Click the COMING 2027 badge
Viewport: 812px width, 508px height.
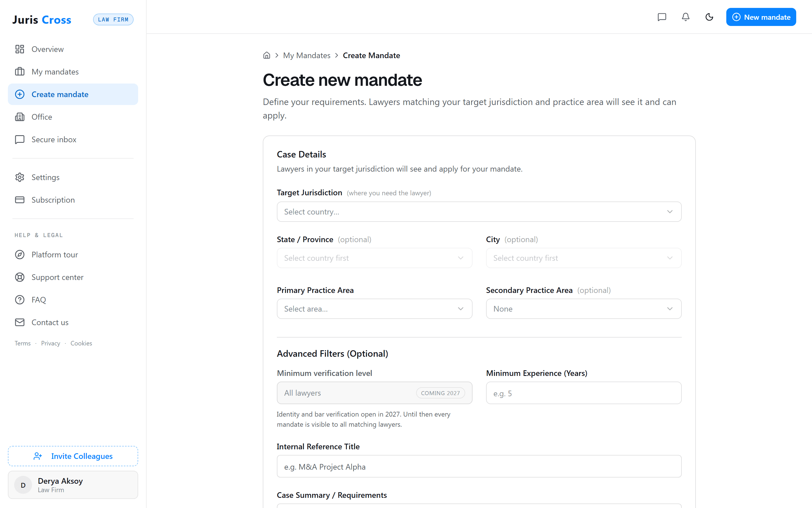pyautogui.click(x=440, y=393)
